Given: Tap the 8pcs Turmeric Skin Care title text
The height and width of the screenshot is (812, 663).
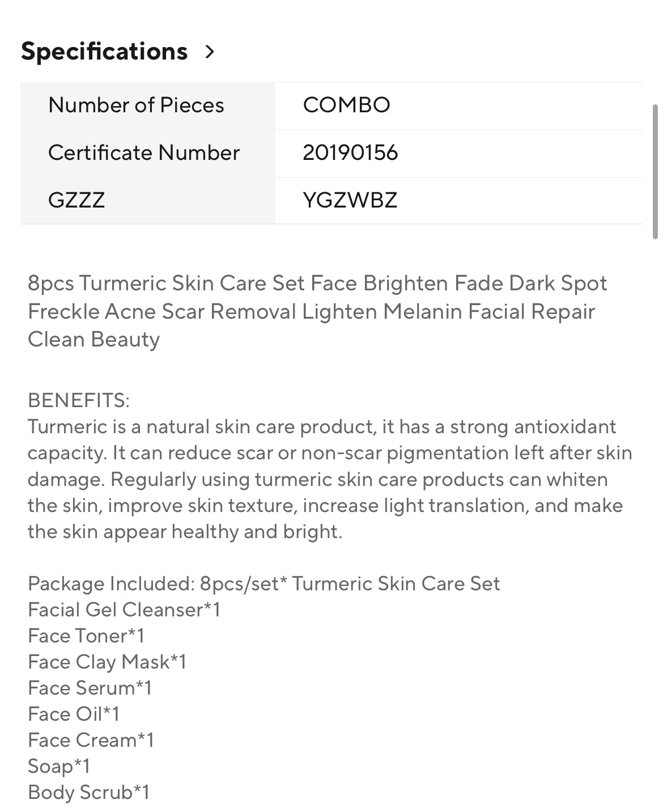Looking at the screenshot, I should click(317, 311).
